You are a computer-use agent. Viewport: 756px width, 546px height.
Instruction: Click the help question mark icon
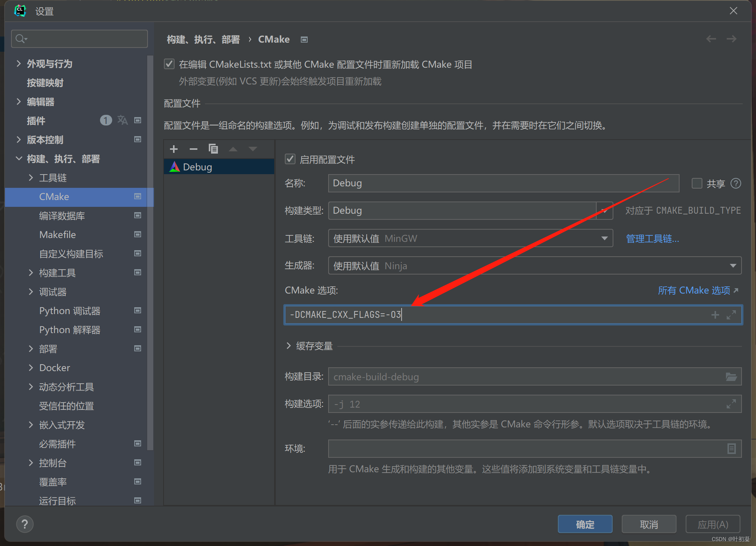click(x=25, y=524)
